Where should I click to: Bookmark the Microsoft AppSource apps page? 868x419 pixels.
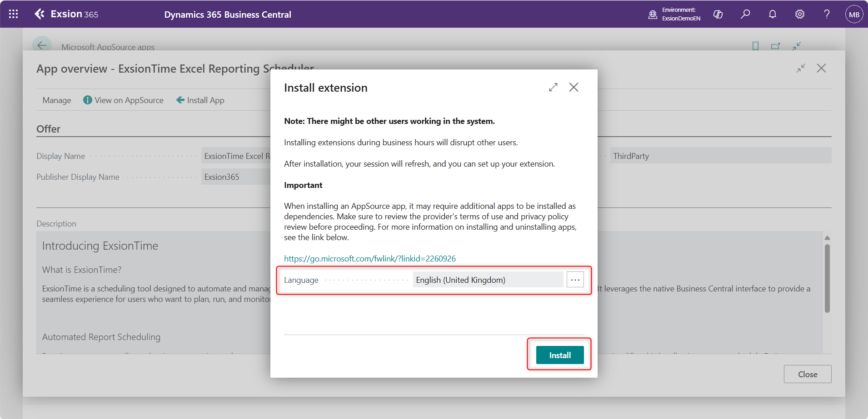[x=755, y=46]
